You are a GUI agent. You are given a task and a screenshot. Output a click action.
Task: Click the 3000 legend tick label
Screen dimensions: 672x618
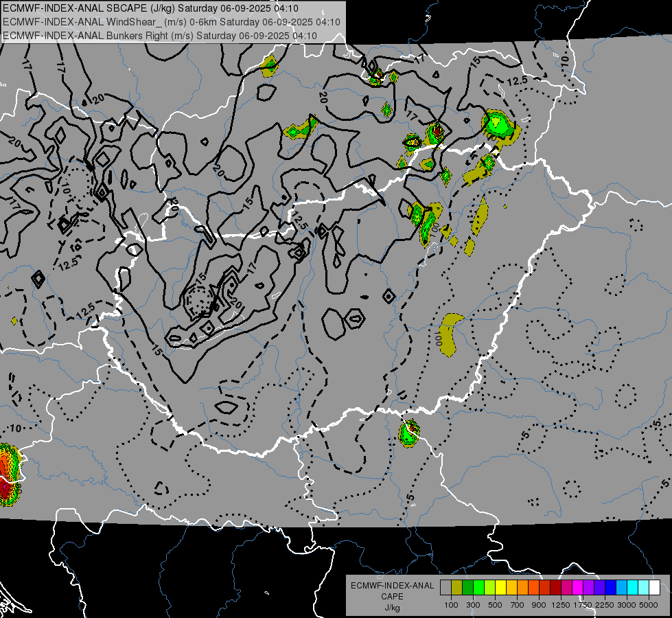tap(627, 605)
